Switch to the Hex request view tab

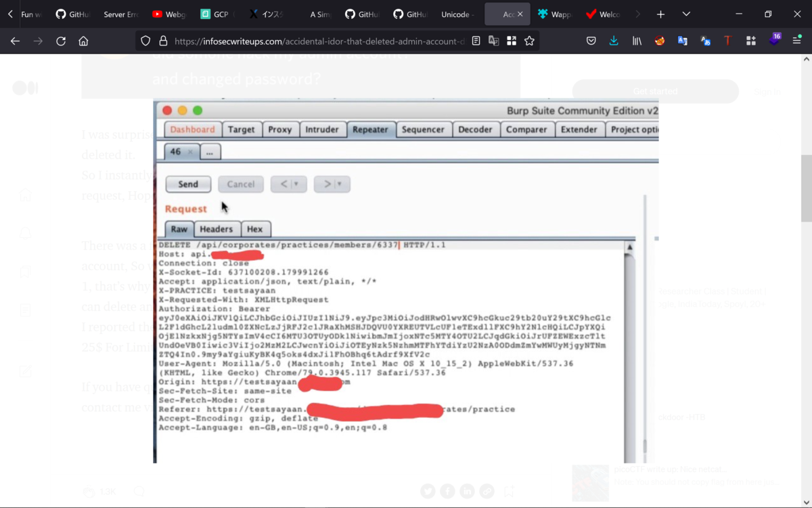click(x=254, y=229)
